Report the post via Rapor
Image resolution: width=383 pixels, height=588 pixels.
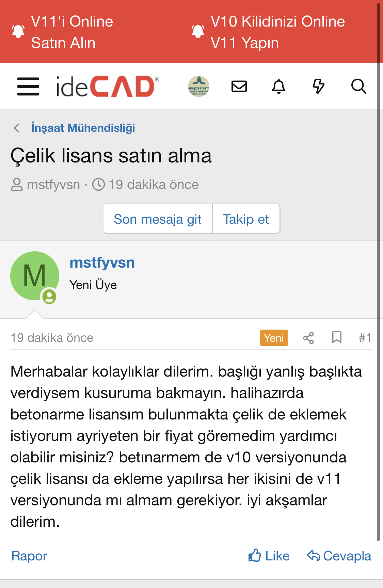coord(29,556)
